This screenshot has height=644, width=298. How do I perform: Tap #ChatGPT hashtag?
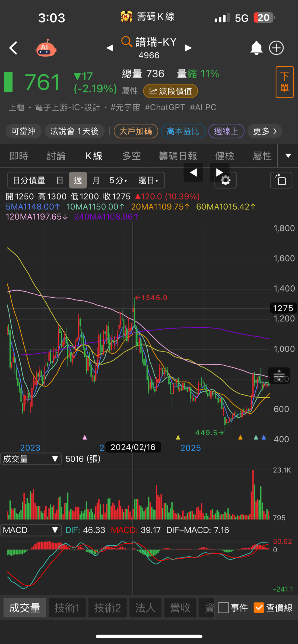165,107
